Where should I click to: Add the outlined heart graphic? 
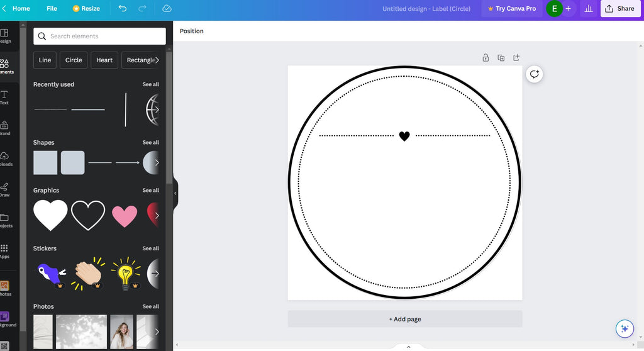[x=88, y=215]
